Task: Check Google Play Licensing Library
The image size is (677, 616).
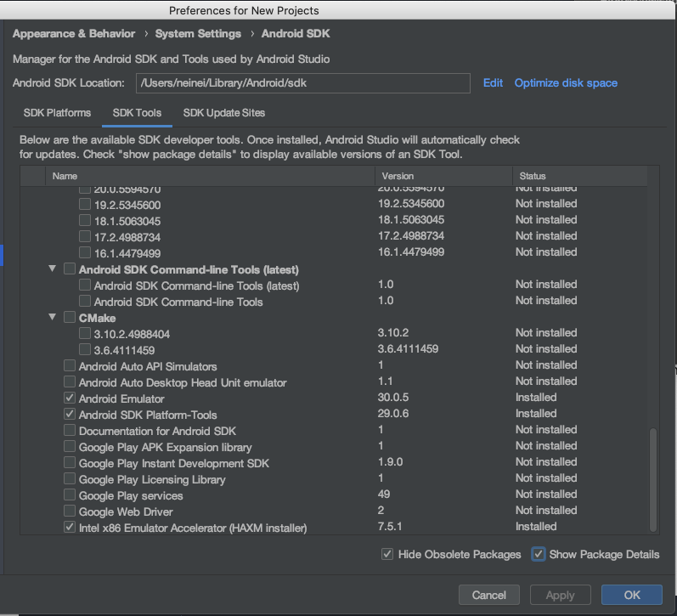Action: click(x=70, y=478)
